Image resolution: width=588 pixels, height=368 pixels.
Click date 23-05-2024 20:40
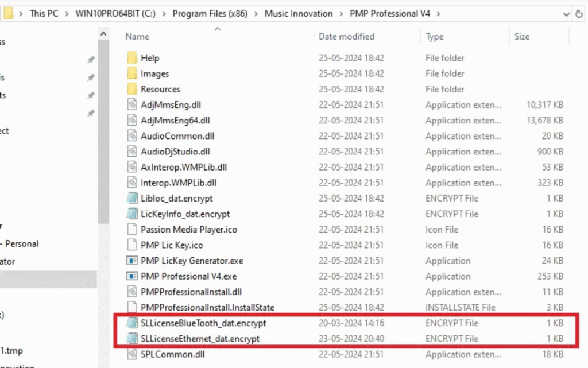(351, 339)
